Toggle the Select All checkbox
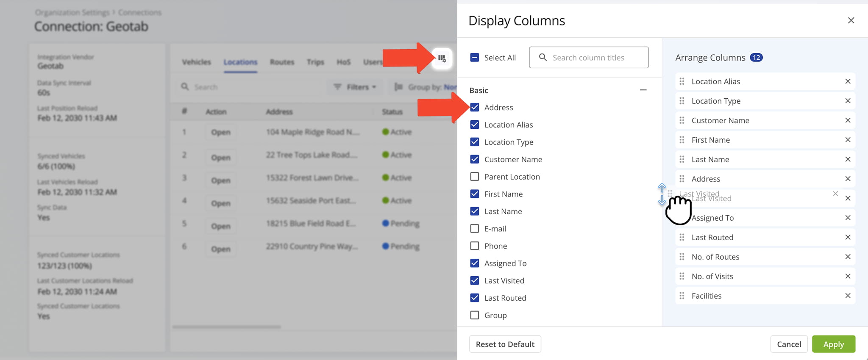The image size is (868, 360). [x=475, y=58]
